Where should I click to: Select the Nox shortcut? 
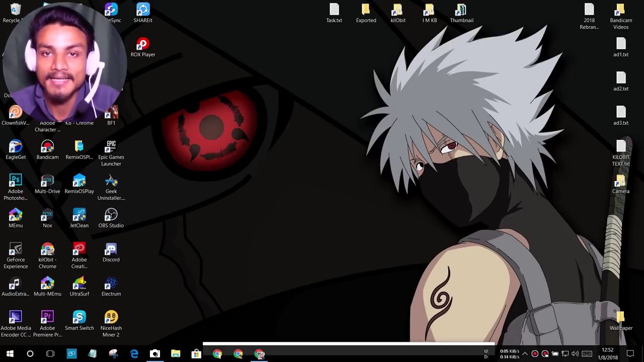point(47,218)
